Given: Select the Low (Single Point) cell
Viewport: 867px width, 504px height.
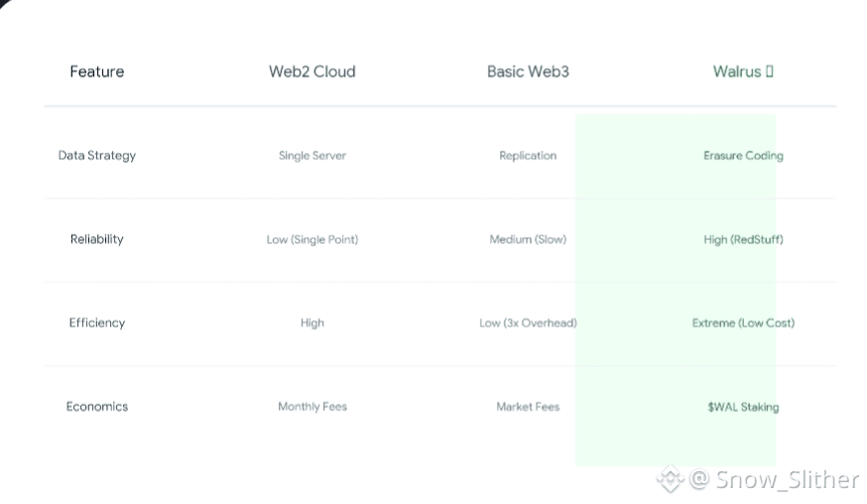Looking at the screenshot, I should [x=312, y=239].
